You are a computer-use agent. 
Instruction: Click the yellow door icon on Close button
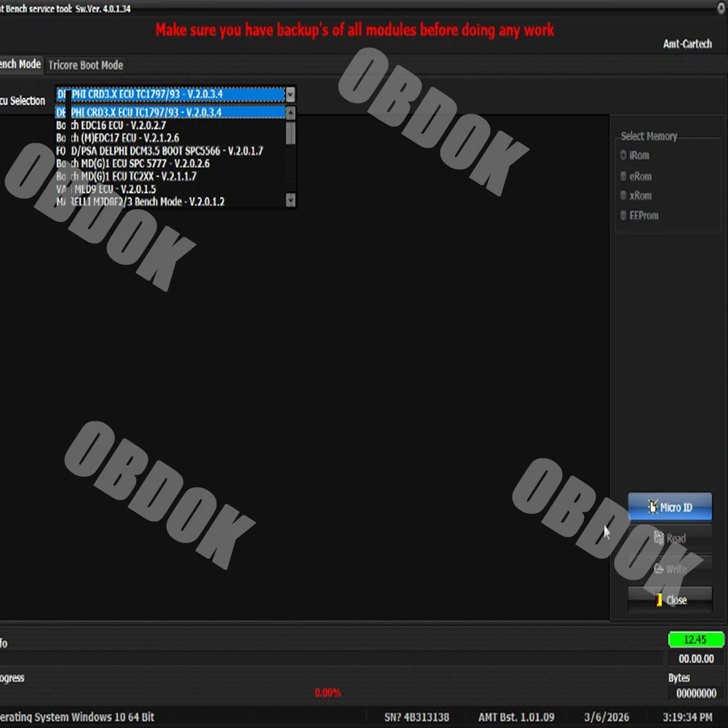coord(660,600)
